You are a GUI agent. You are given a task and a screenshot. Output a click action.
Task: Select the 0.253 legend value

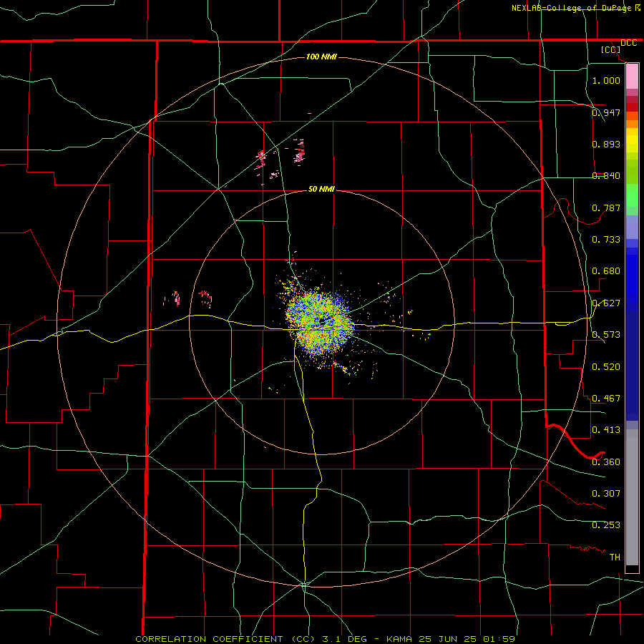(606, 525)
